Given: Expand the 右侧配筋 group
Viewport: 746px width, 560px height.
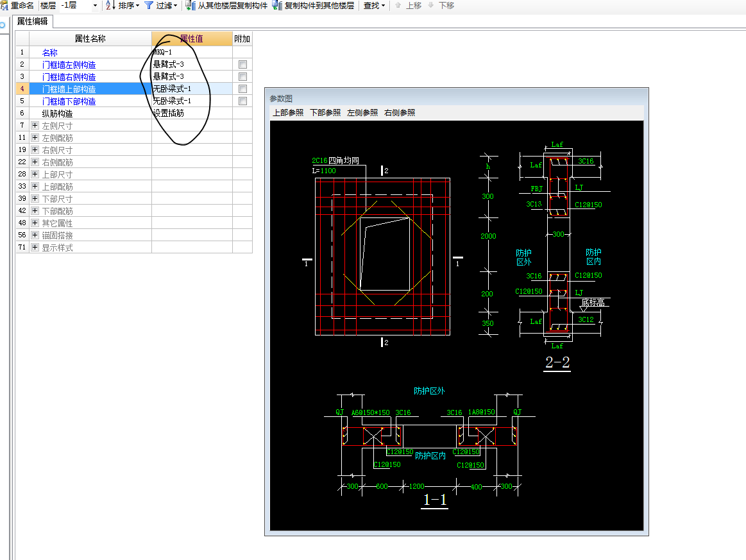Looking at the screenshot, I should pos(35,162).
